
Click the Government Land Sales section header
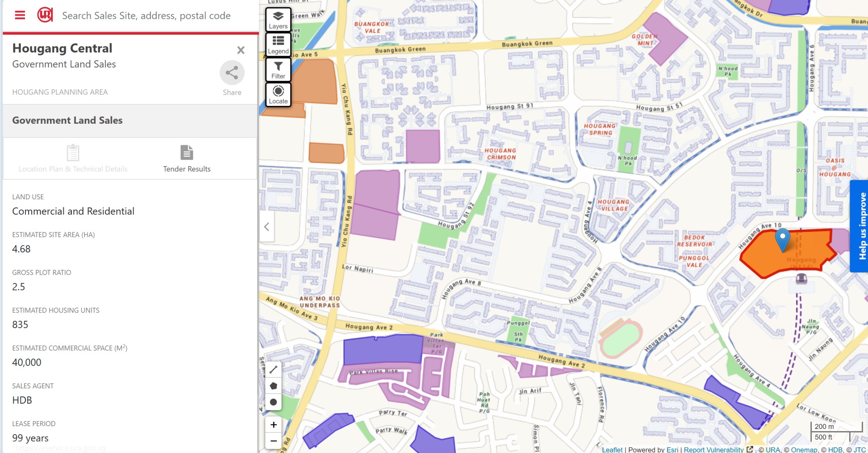coord(130,121)
